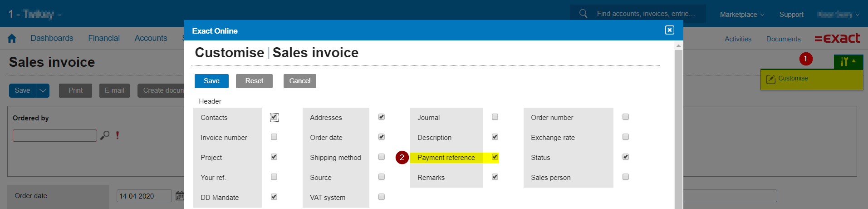Click the Cancel button in dialog
868x209 pixels.
299,81
